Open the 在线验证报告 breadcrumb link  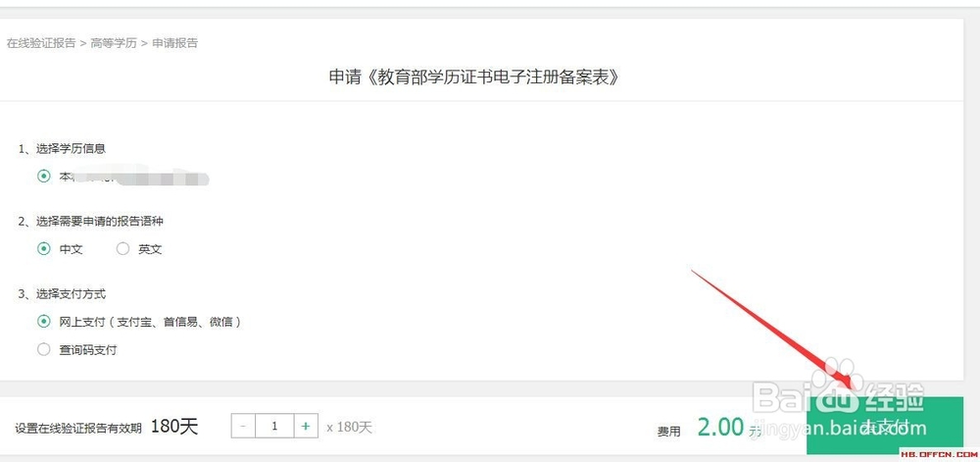pyautogui.click(x=41, y=43)
